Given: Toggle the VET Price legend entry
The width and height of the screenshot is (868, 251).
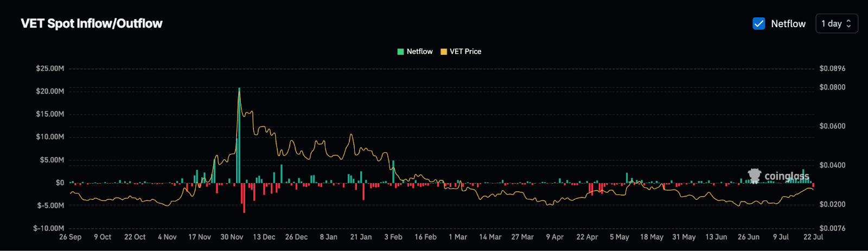Looking at the screenshot, I should pos(461,52).
